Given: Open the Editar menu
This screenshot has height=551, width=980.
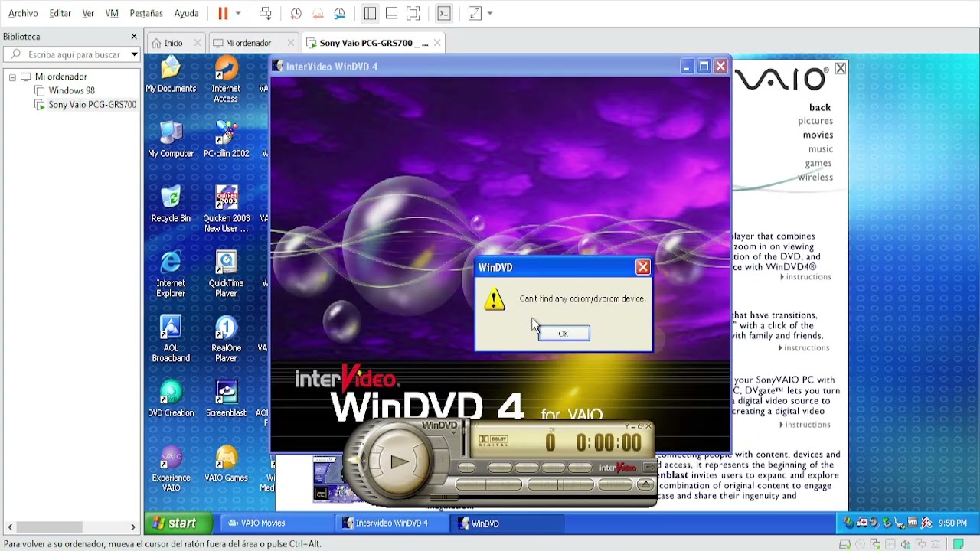Looking at the screenshot, I should pos(60,13).
